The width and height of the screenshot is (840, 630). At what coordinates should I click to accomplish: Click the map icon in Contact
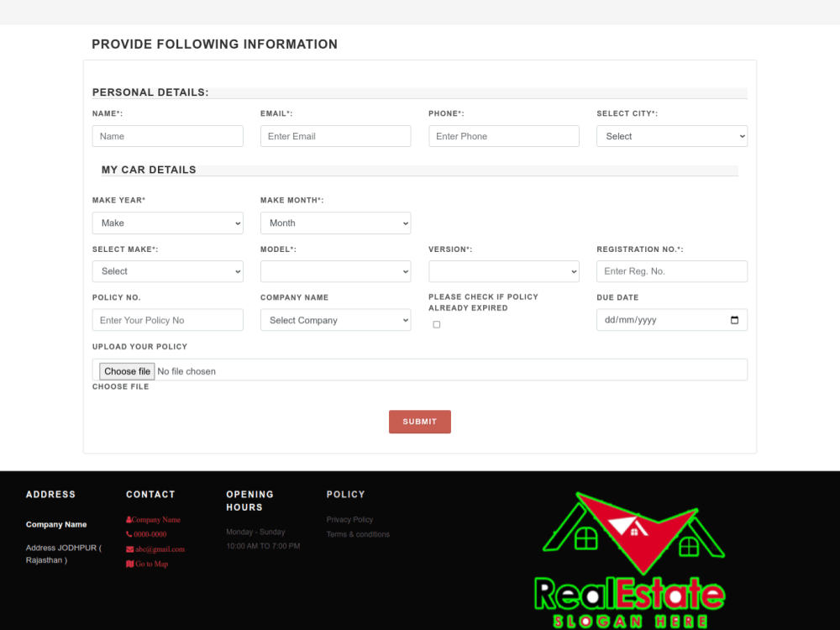pyautogui.click(x=129, y=564)
